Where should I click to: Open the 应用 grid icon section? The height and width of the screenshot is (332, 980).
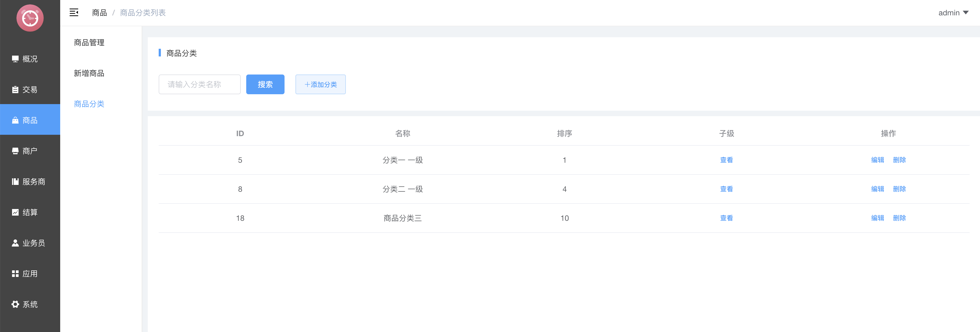pyautogui.click(x=30, y=274)
